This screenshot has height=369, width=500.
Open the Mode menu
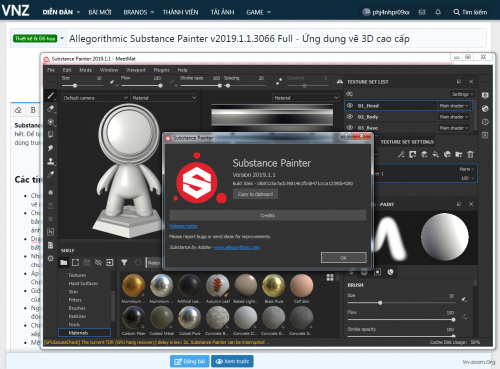[85, 70]
